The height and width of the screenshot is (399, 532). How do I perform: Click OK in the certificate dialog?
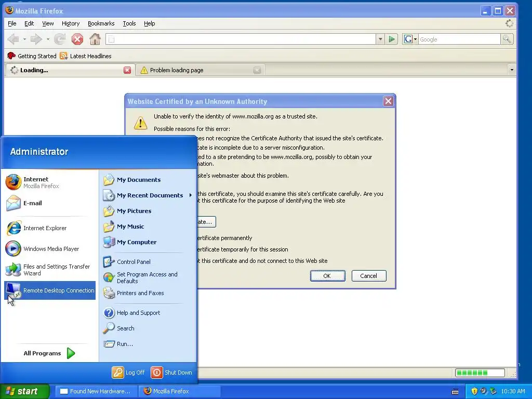coord(327,276)
